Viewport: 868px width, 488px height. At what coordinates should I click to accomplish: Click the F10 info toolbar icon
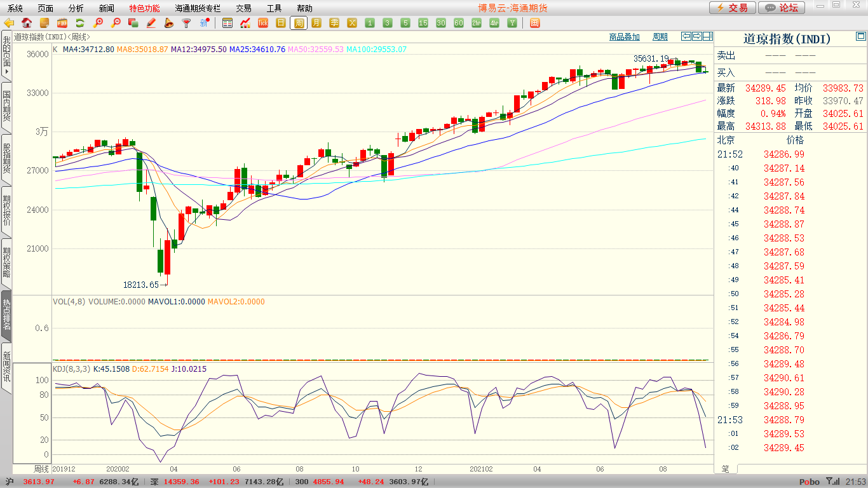click(x=62, y=23)
